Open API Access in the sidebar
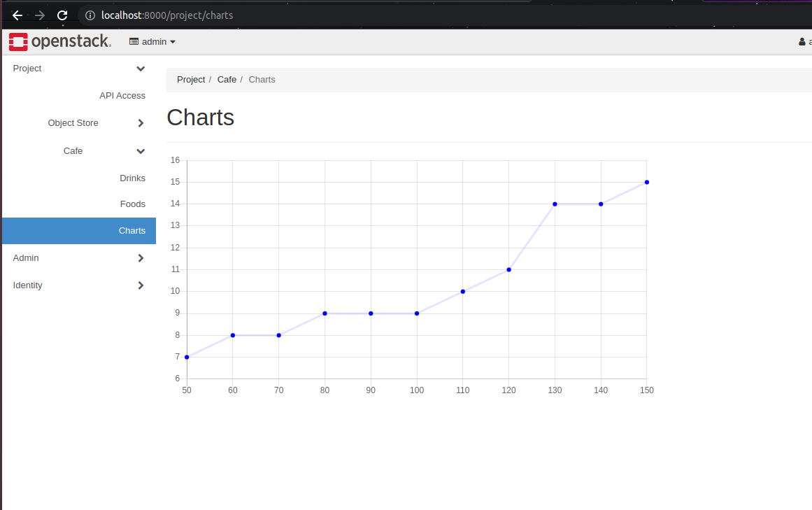Screen dimensions: 812x510 point(122,96)
